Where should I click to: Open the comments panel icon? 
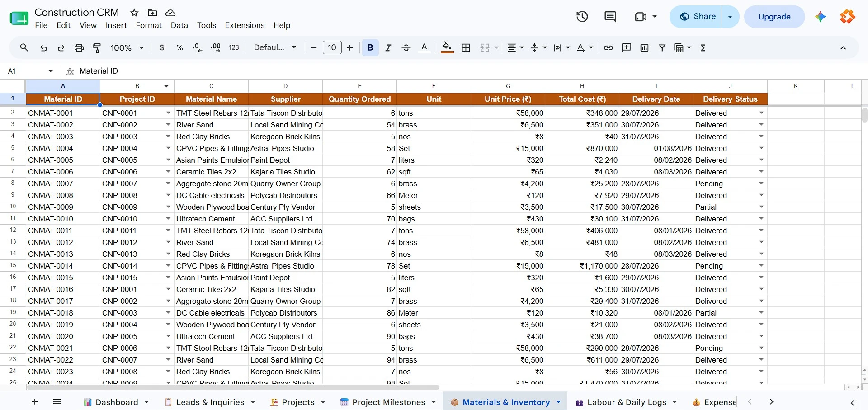tap(610, 17)
